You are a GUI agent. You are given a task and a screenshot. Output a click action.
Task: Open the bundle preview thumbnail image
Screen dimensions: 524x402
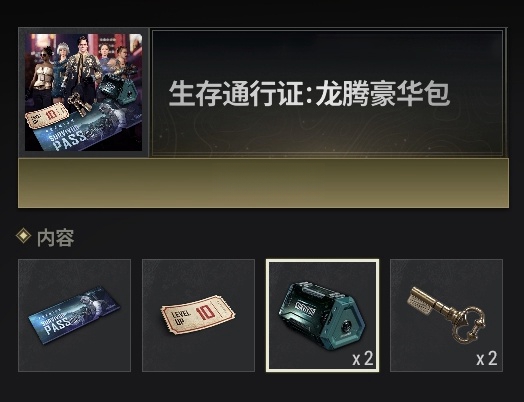pos(84,92)
